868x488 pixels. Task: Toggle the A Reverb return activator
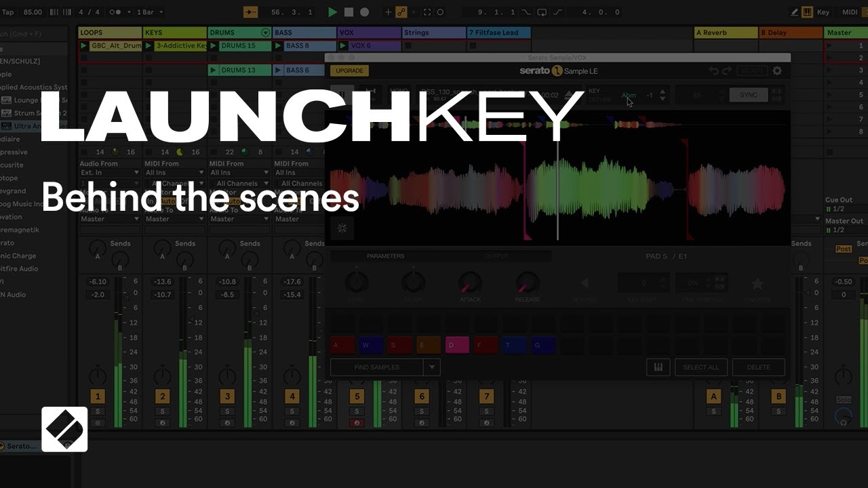pos(713,396)
